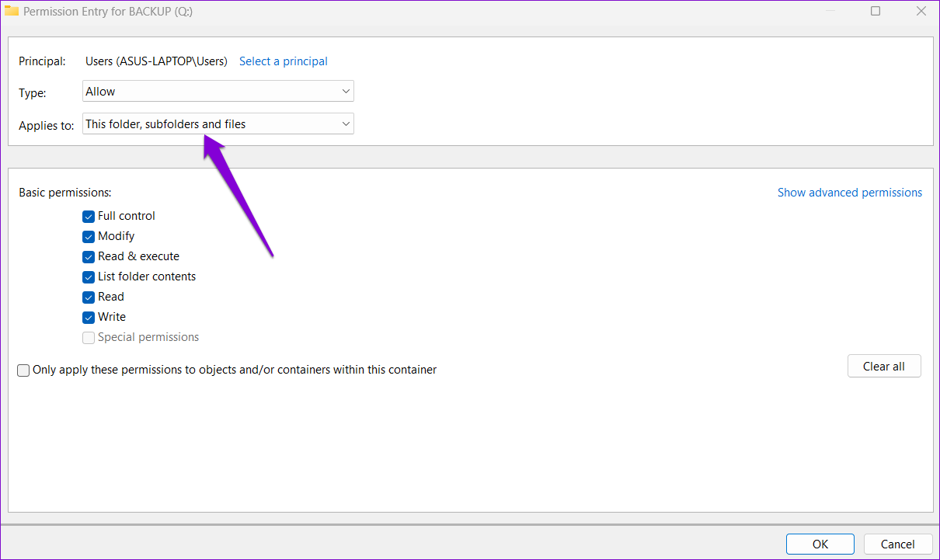Click the disabled Special permissions checkbox
The image size is (940, 560).
[x=89, y=338]
